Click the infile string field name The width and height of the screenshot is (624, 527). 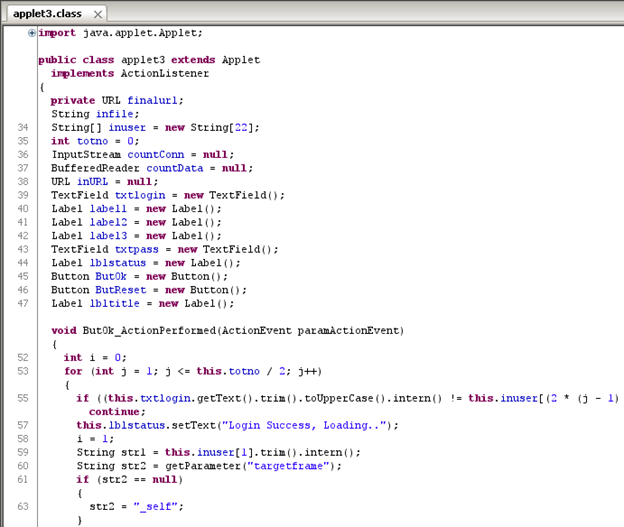click(x=116, y=114)
